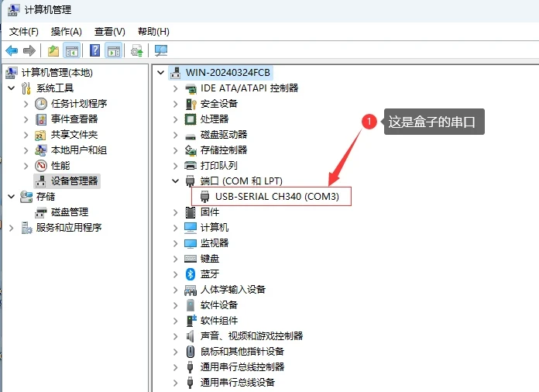Click the 事件查看器 icon
The image size is (539, 392).
pyautogui.click(x=41, y=119)
